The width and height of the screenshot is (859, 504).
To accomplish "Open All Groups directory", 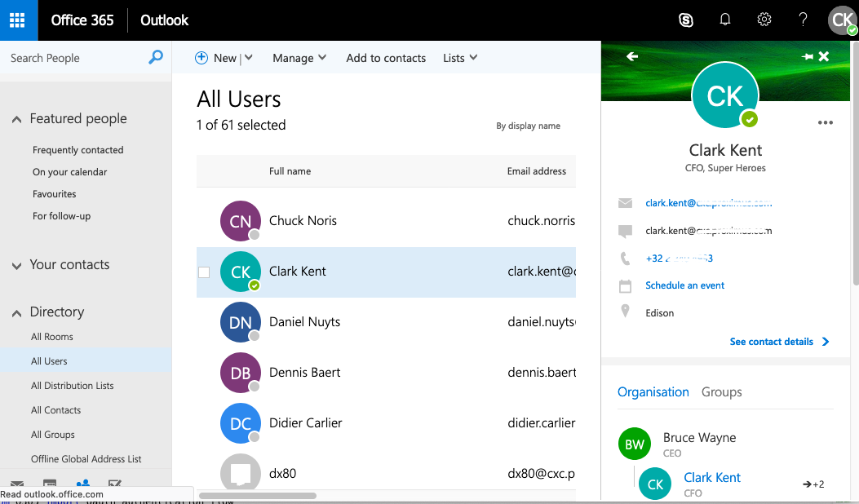I will (52, 435).
